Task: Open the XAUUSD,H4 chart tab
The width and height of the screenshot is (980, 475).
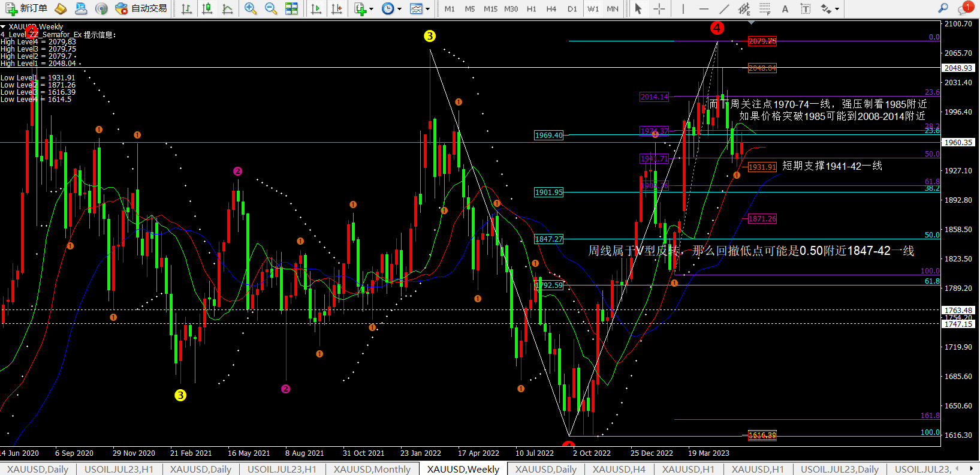Action: (619, 469)
